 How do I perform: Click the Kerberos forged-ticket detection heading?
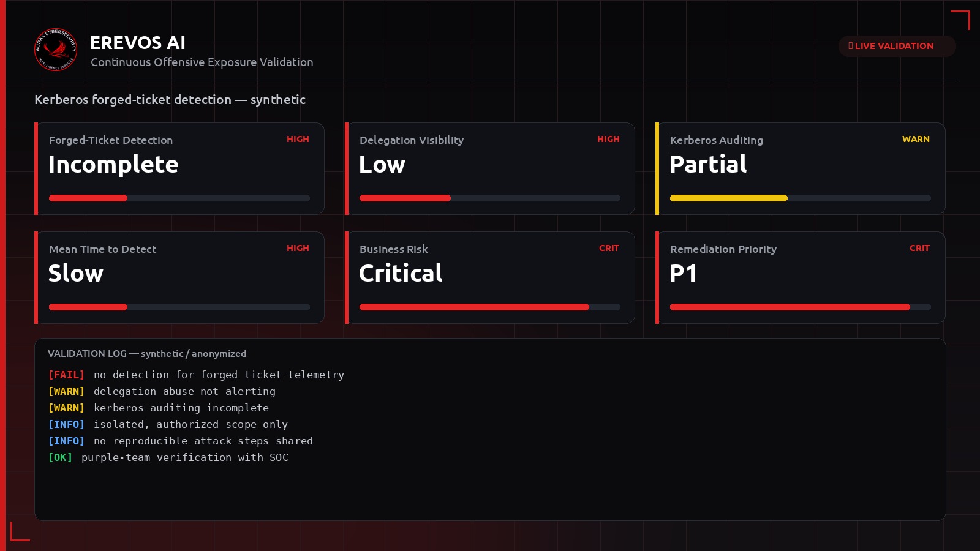coord(170,99)
